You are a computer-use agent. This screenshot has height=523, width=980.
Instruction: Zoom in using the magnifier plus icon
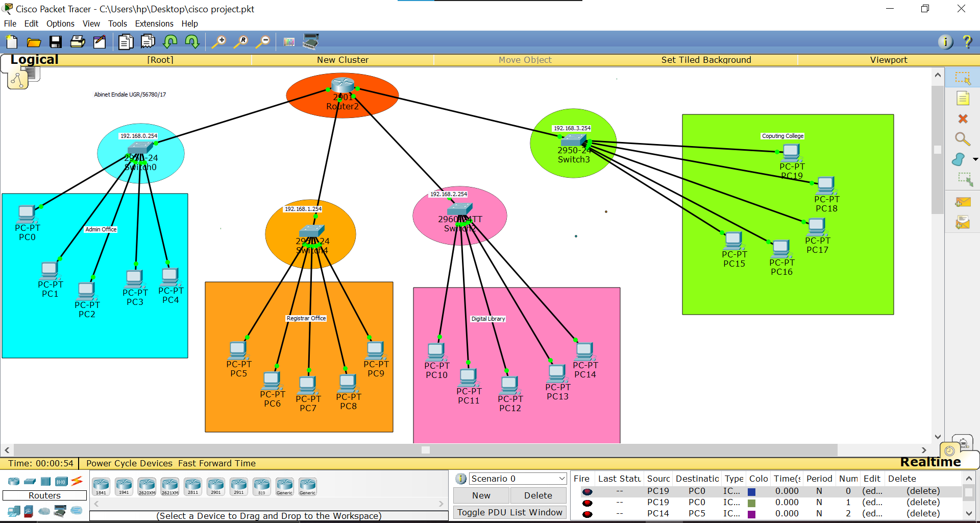[x=219, y=42]
